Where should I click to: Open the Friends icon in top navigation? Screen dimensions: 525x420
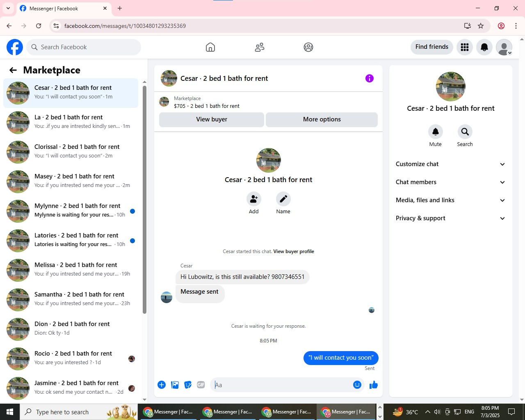point(260,47)
